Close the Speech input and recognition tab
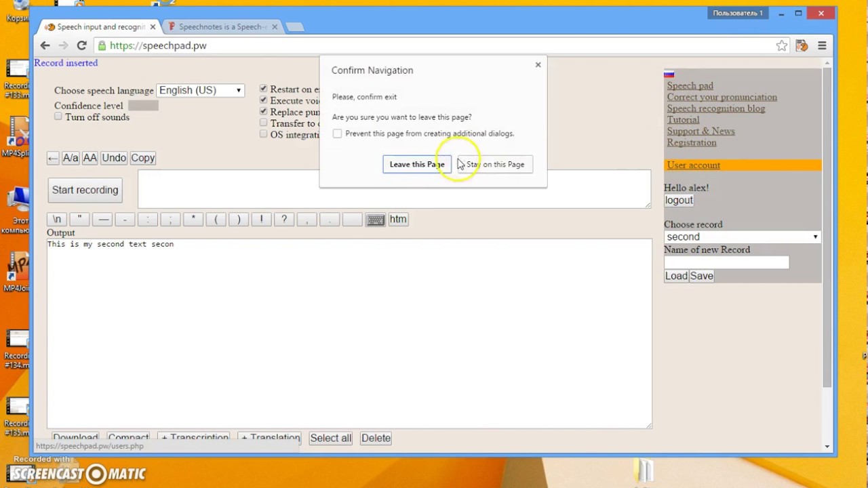The height and width of the screenshot is (488, 868). click(153, 27)
